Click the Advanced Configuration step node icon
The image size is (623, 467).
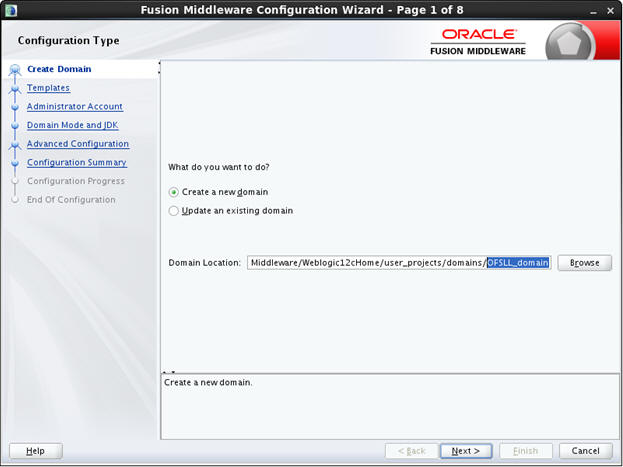click(15, 145)
